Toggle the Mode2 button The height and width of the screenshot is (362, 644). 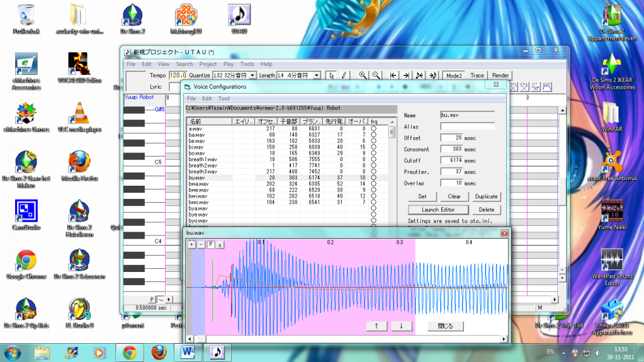click(x=454, y=76)
